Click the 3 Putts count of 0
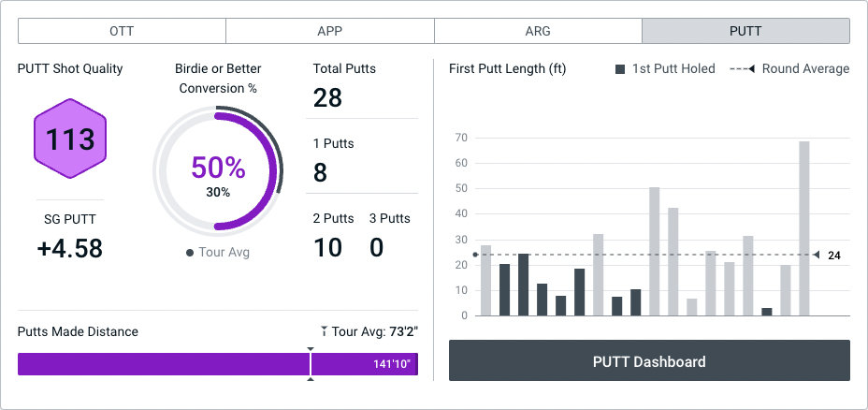The image size is (868, 410). coord(377,247)
